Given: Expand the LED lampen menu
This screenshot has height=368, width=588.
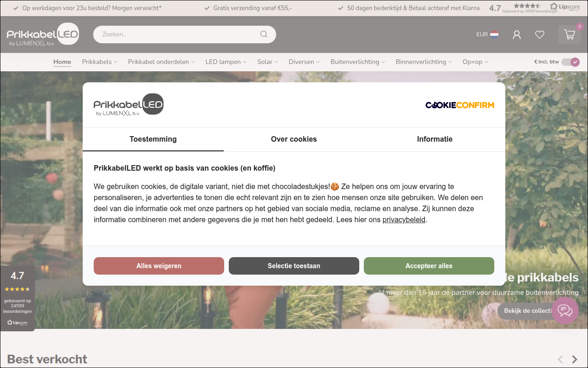Looking at the screenshot, I should point(226,62).
